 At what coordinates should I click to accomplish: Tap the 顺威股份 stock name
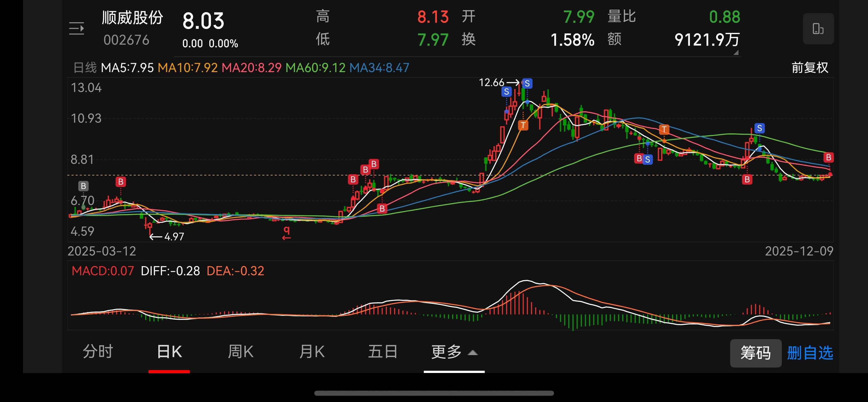coord(132,18)
